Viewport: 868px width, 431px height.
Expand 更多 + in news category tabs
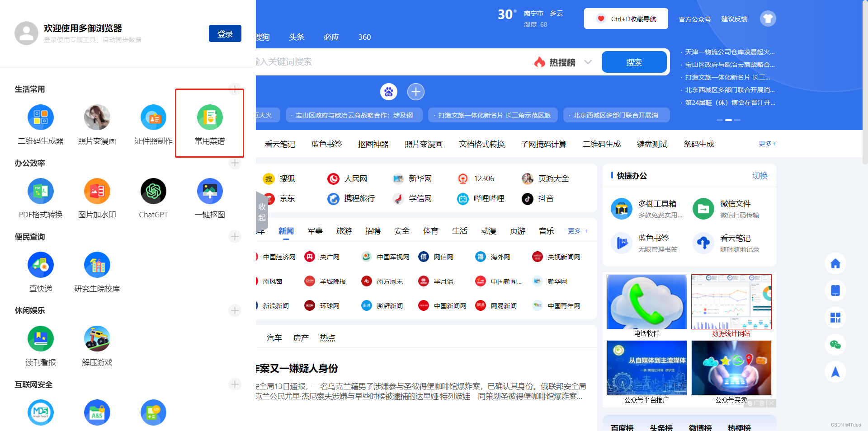click(x=578, y=231)
